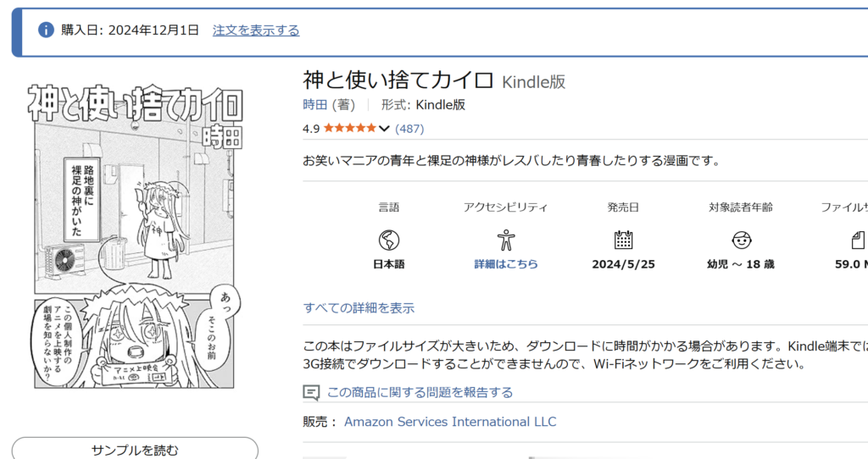Click the book title 神と使い捨てカイロ

pyautogui.click(x=398, y=80)
